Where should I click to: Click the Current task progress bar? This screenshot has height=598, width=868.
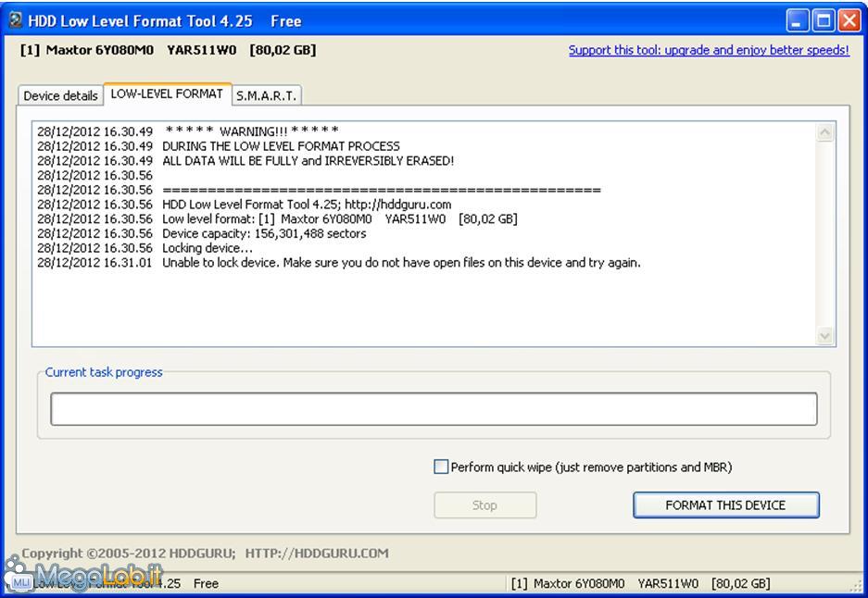coord(434,409)
